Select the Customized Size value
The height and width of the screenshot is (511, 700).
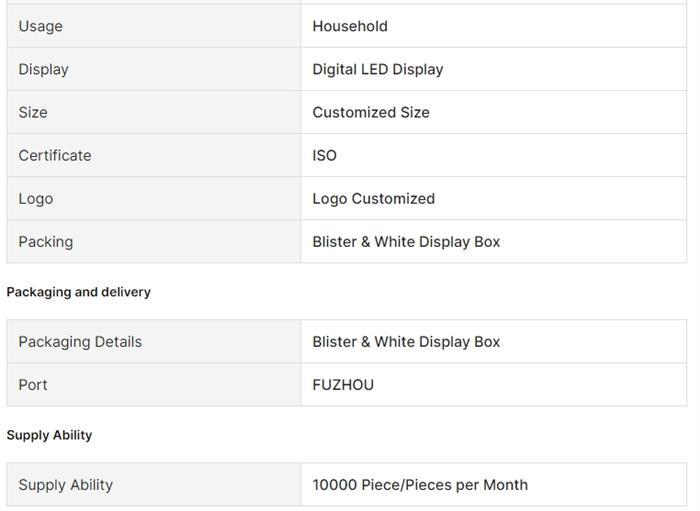tap(370, 112)
